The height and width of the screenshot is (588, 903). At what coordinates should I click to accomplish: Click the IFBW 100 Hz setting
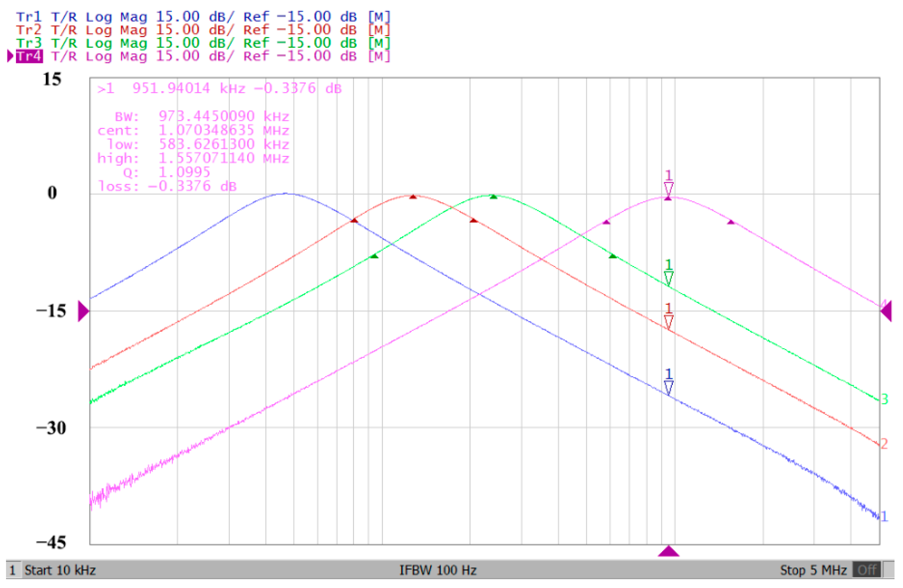click(x=438, y=570)
